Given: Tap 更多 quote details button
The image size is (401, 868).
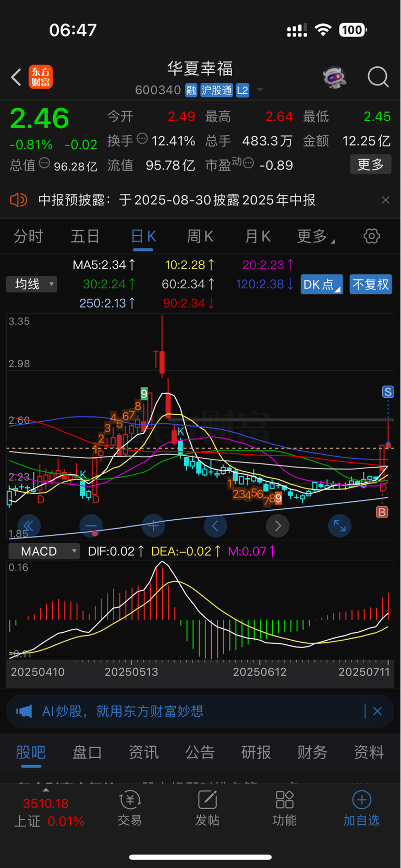Looking at the screenshot, I should [x=371, y=165].
